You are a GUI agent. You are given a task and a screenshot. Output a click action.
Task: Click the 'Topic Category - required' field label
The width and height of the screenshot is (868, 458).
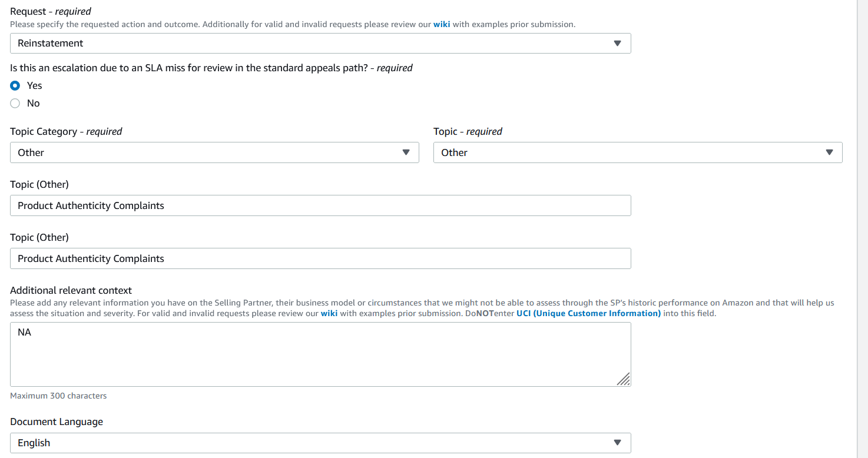click(x=66, y=131)
